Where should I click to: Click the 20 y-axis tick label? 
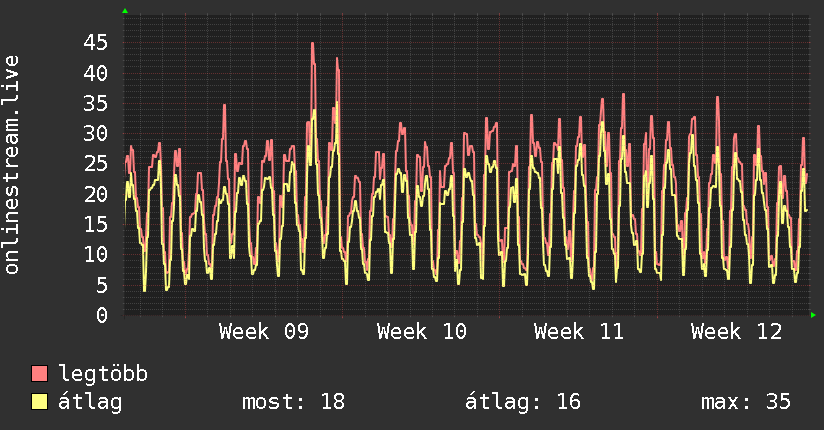point(96,194)
